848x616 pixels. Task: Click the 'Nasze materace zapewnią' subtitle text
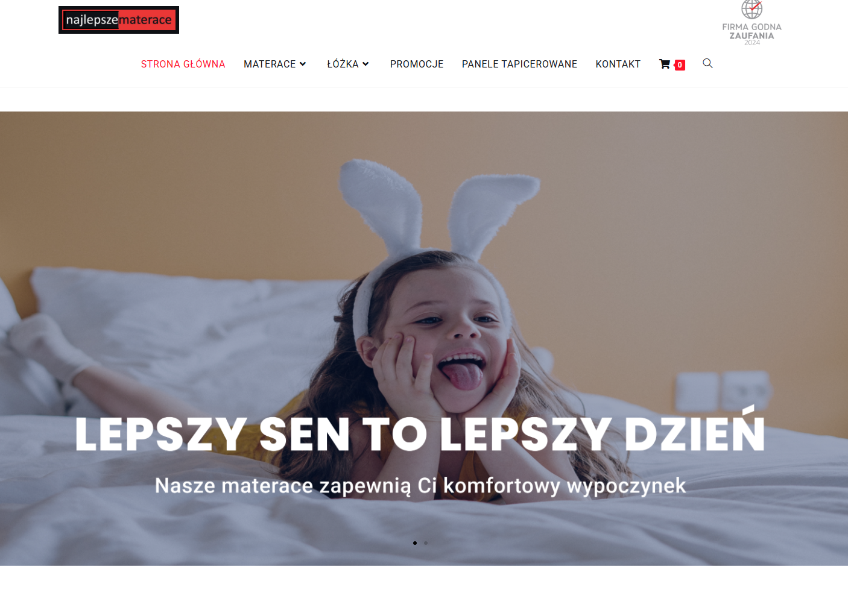(420, 486)
